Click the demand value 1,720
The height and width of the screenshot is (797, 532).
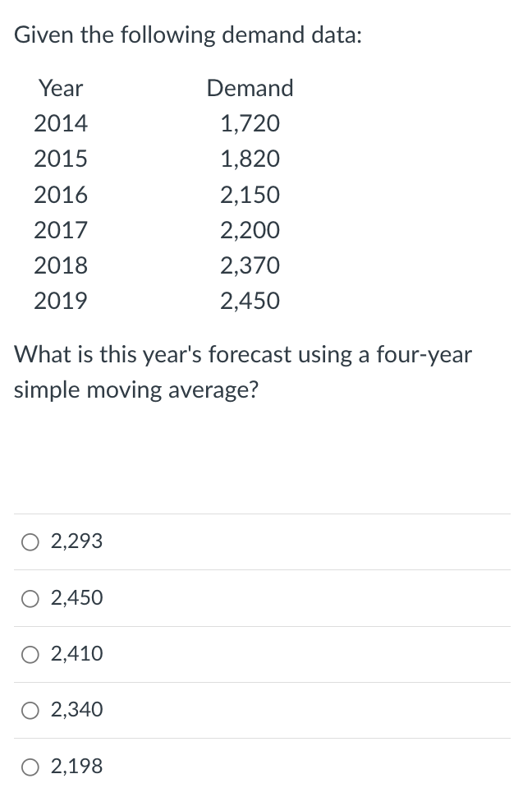(250, 123)
